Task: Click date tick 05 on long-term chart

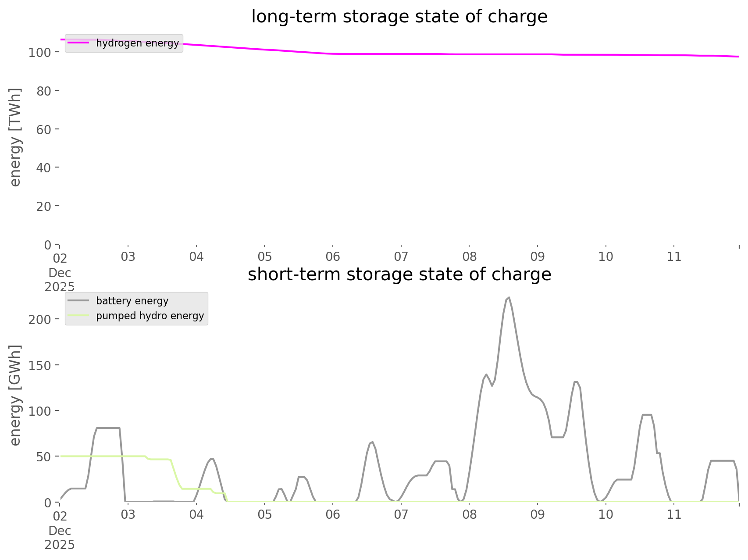Action: pyautogui.click(x=264, y=257)
